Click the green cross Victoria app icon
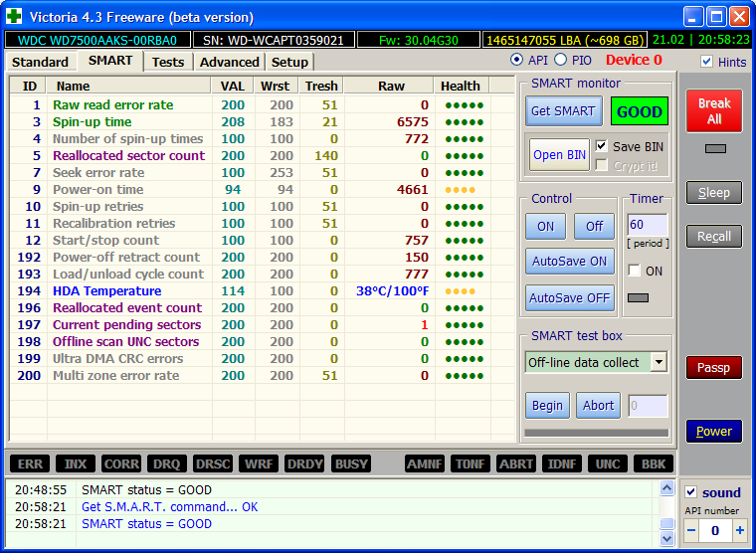756x553 pixels. tap(14, 16)
